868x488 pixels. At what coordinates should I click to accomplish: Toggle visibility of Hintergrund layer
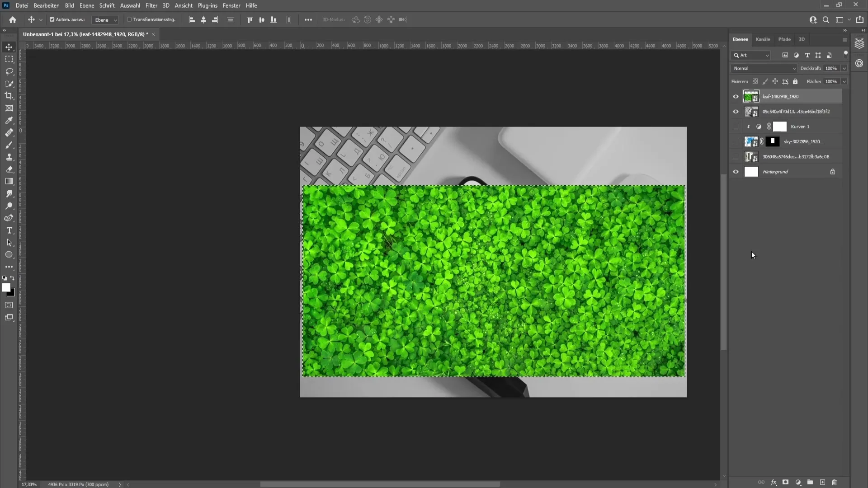(736, 172)
